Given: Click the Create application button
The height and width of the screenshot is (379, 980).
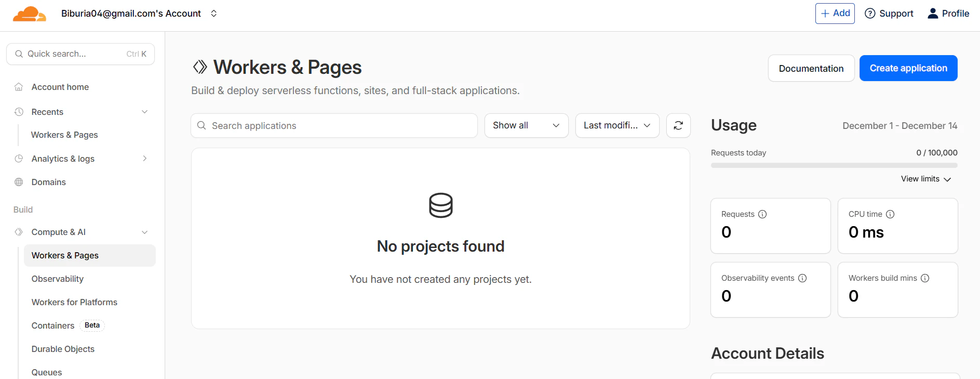Looking at the screenshot, I should tap(908, 68).
